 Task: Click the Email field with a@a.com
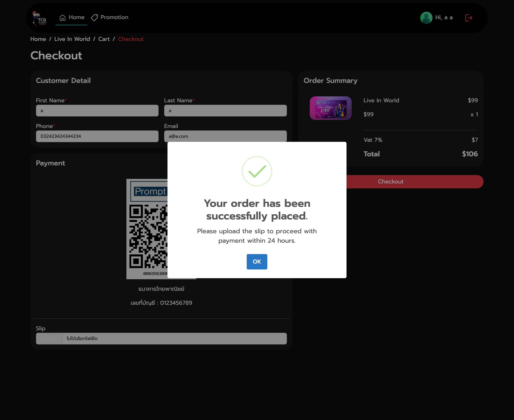(225, 136)
